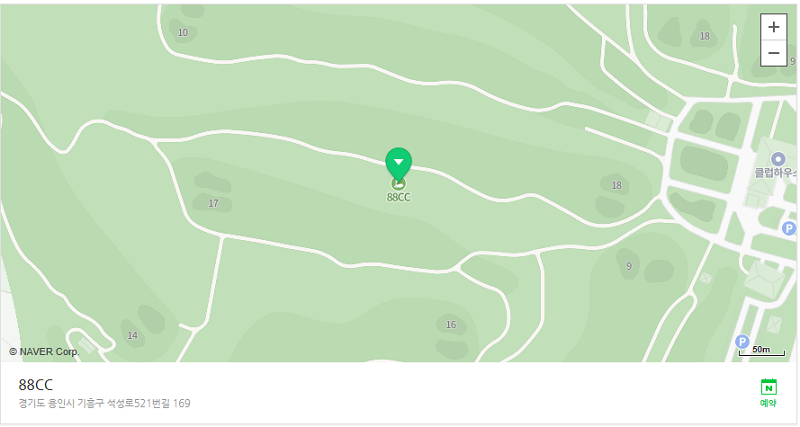Viewport: 800px width, 427px height.
Task: Select the green location pin marker
Action: coord(398,164)
